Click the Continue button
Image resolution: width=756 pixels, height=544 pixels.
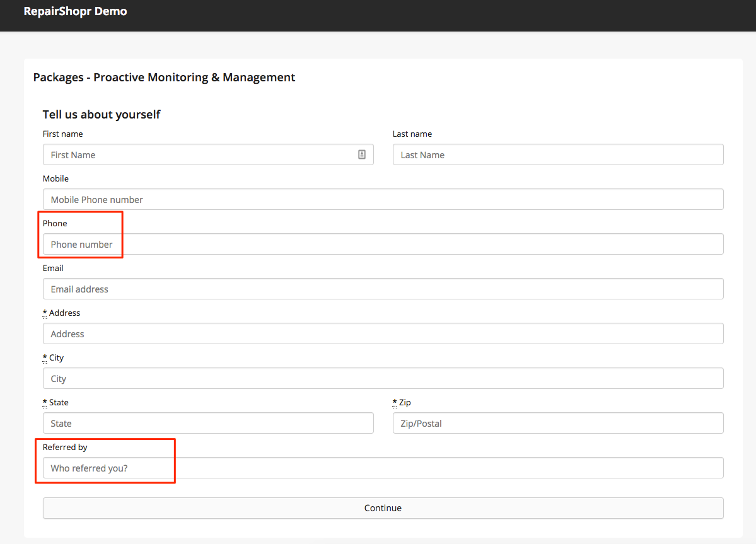pos(383,508)
